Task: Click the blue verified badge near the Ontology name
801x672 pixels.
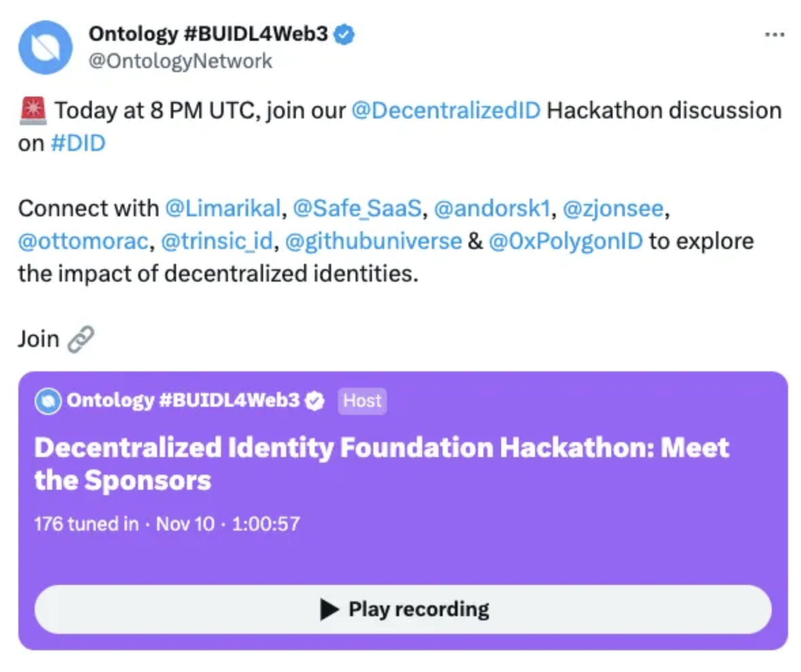Action: tap(344, 34)
